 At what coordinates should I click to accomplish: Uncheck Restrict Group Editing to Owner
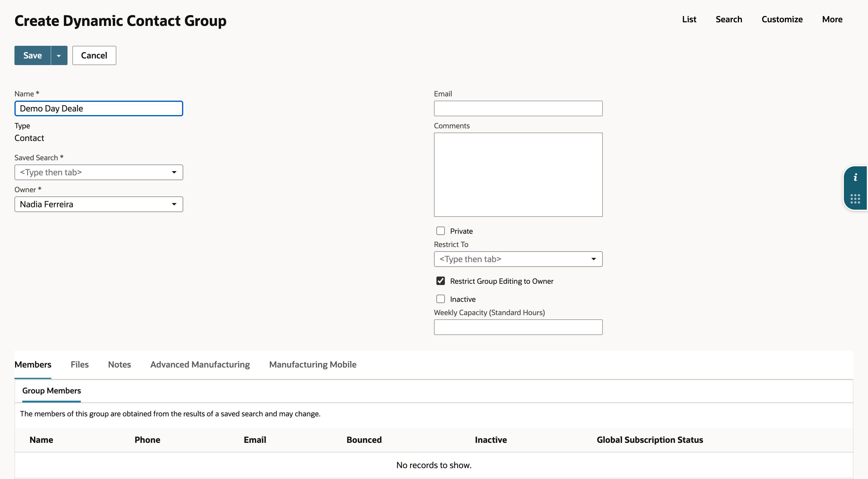coord(440,281)
